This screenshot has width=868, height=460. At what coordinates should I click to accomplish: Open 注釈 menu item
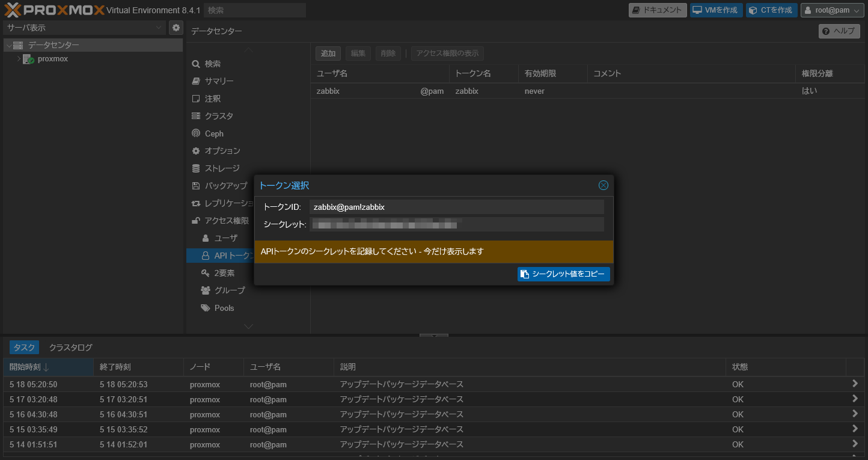pyautogui.click(x=212, y=99)
